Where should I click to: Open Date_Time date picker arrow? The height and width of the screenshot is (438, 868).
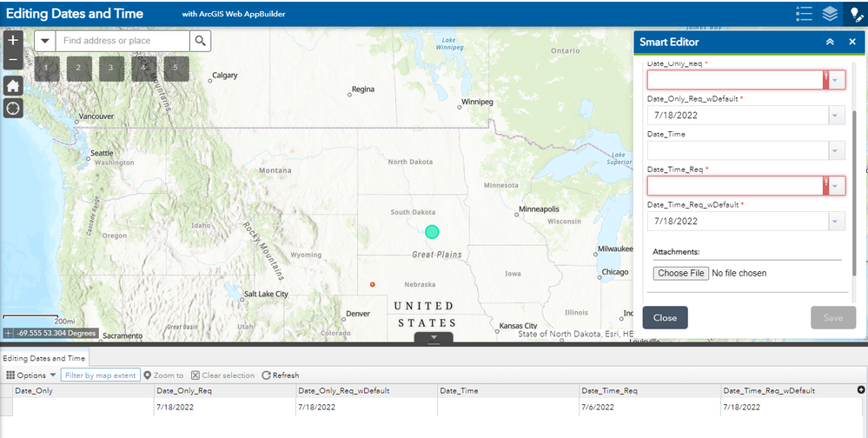[837, 150]
